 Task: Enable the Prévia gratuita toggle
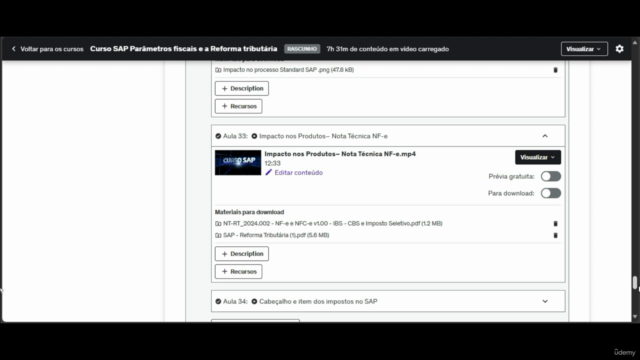click(x=551, y=176)
